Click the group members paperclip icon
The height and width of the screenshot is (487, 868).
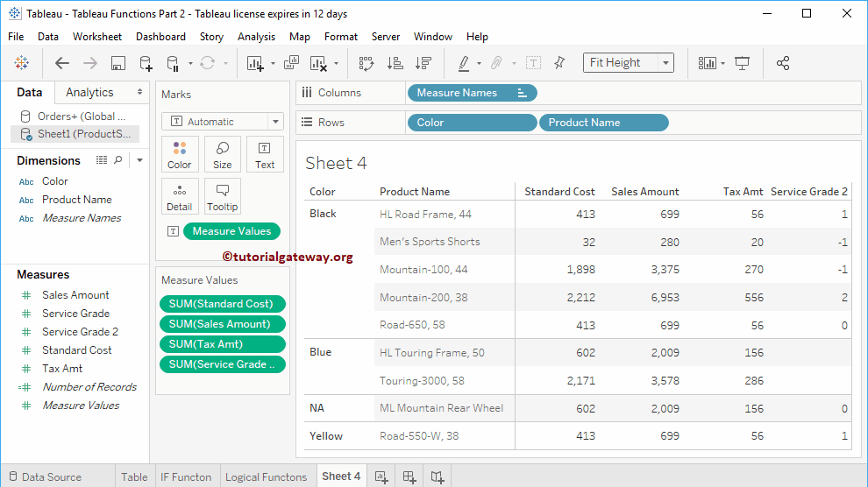496,63
